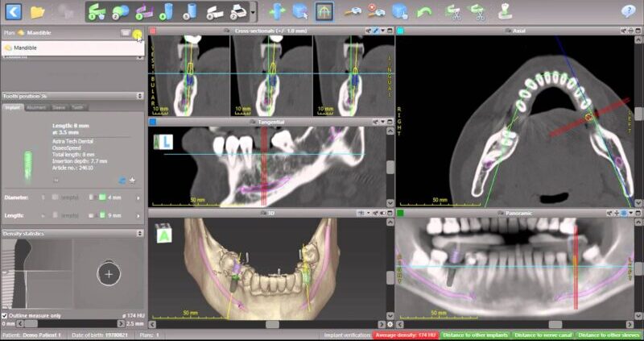Click the blue cube select tool

coord(300,12)
